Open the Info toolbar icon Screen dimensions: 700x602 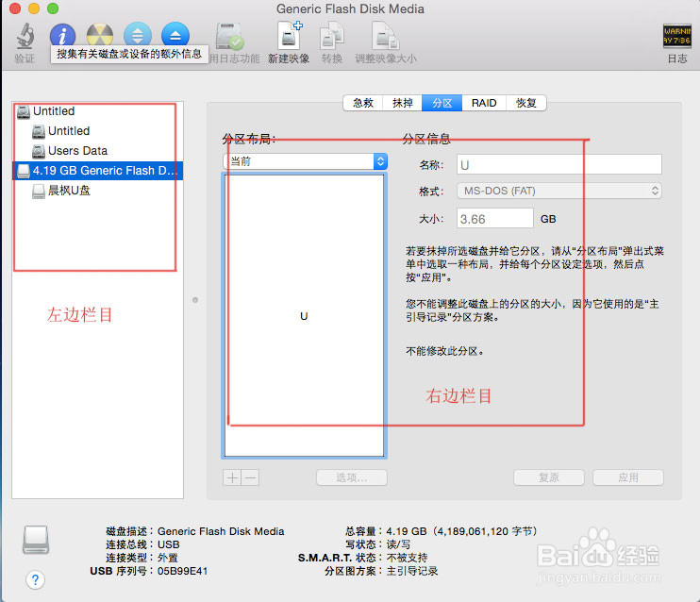(x=62, y=35)
